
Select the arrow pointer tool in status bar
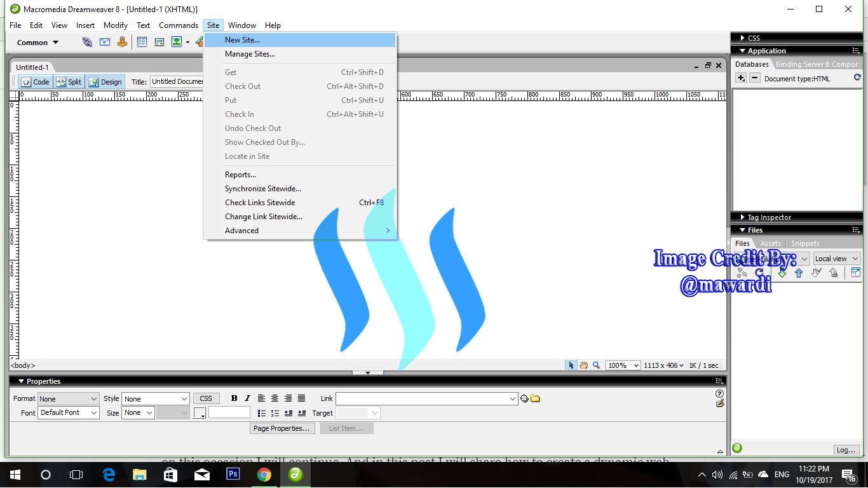tap(571, 365)
